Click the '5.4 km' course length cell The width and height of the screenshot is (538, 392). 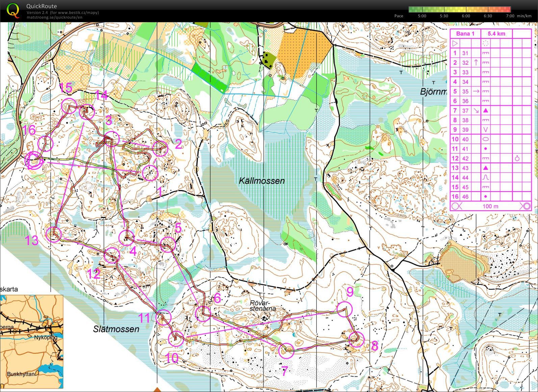pos(496,33)
